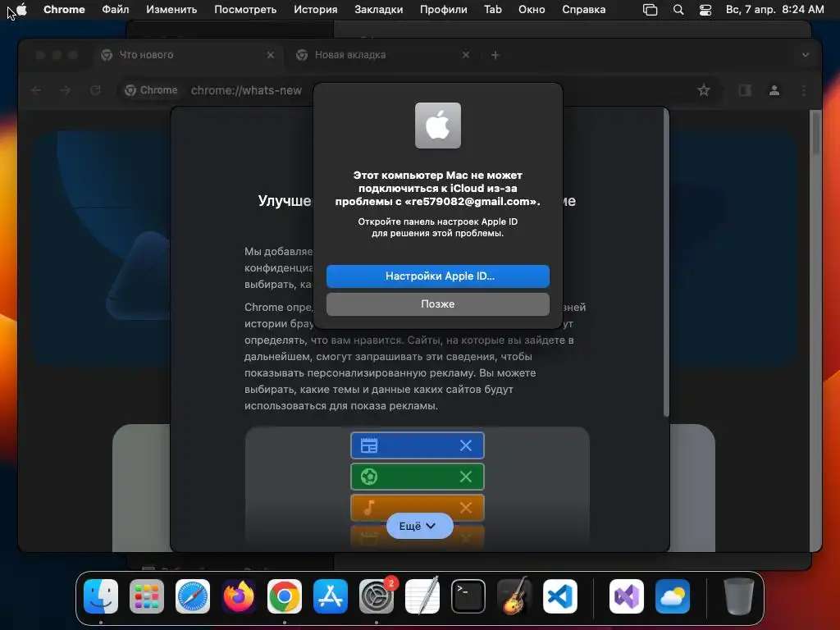Open TextEdit from the Dock

pos(422,596)
